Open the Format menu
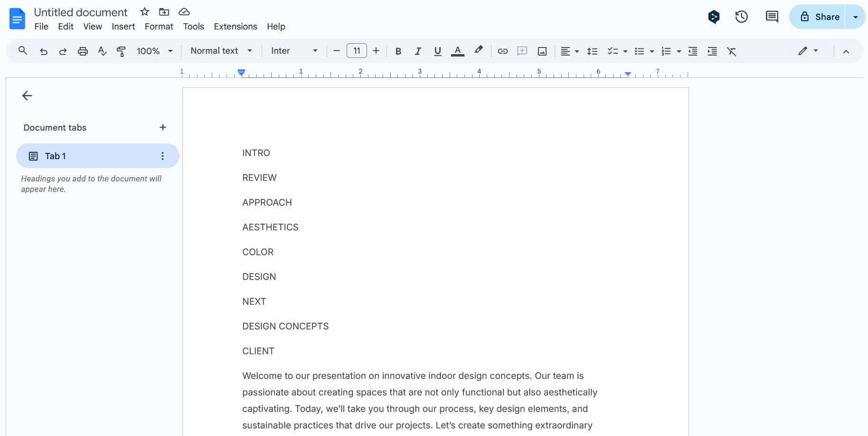The height and width of the screenshot is (436, 868). click(x=159, y=27)
